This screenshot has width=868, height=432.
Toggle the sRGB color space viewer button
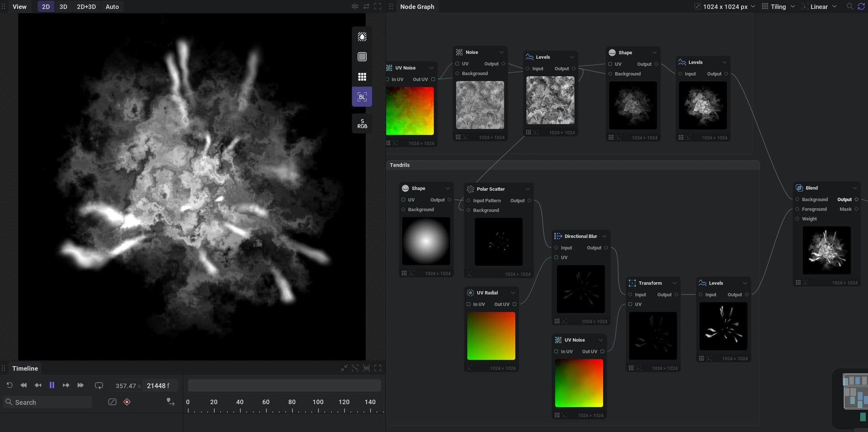click(362, 123)
